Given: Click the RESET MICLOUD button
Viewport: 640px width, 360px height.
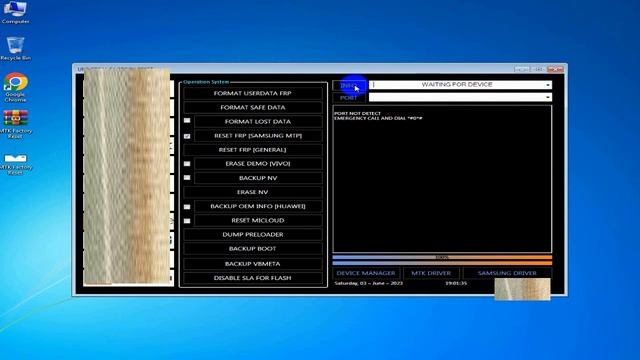Looking at the screenshot, I should (x=258, y=220).
